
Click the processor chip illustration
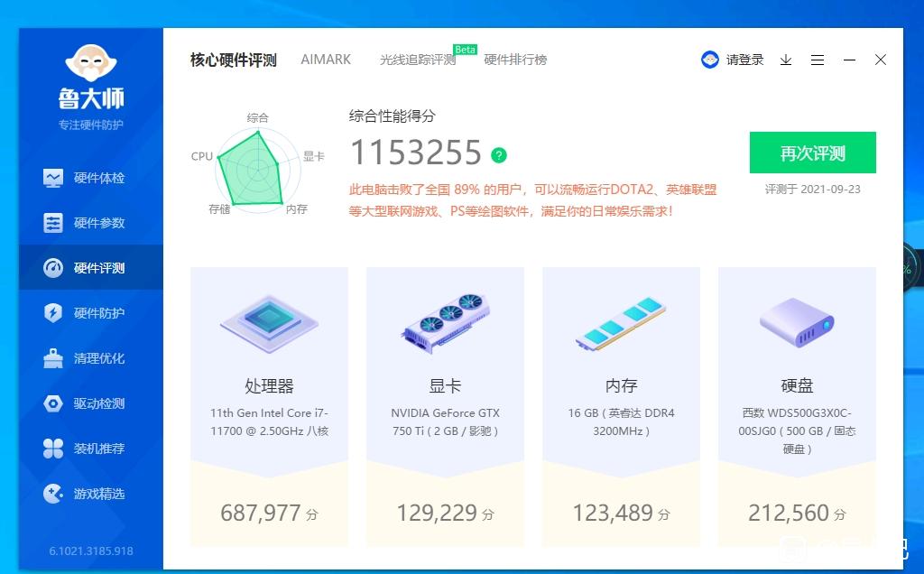[x=269, y=323]
